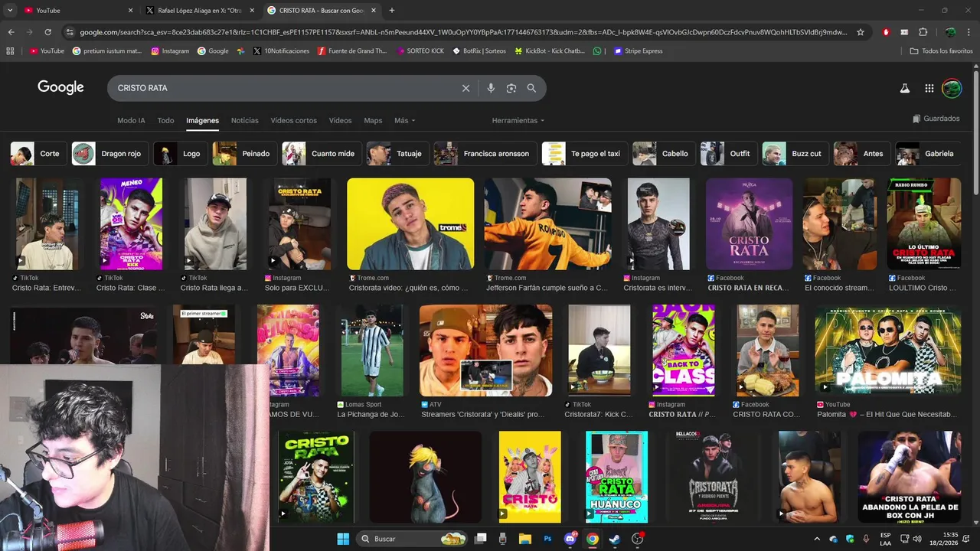Viewport: 980px width, 551px height.
Task: Show hidden system tray icons
Action: pyautogui.click(x=816, y=539)
